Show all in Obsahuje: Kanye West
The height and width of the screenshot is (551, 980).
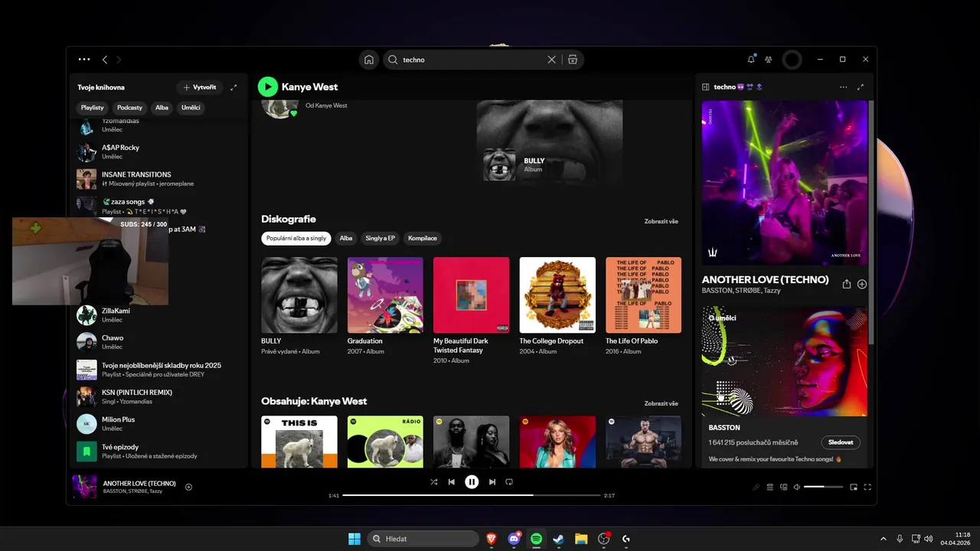click(x=661, y=403)
